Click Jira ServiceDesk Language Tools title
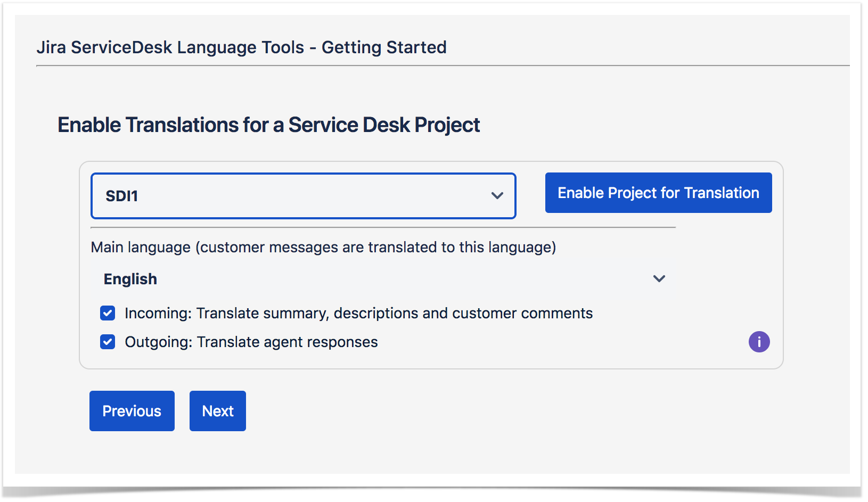The image size is (868, 502). tap(242, 47)
